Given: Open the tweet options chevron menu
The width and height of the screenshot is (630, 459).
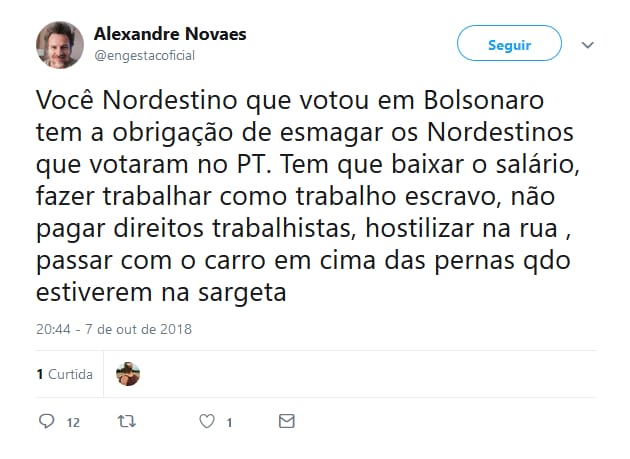Looking at the screenshot, I should [x=587, y=45].
